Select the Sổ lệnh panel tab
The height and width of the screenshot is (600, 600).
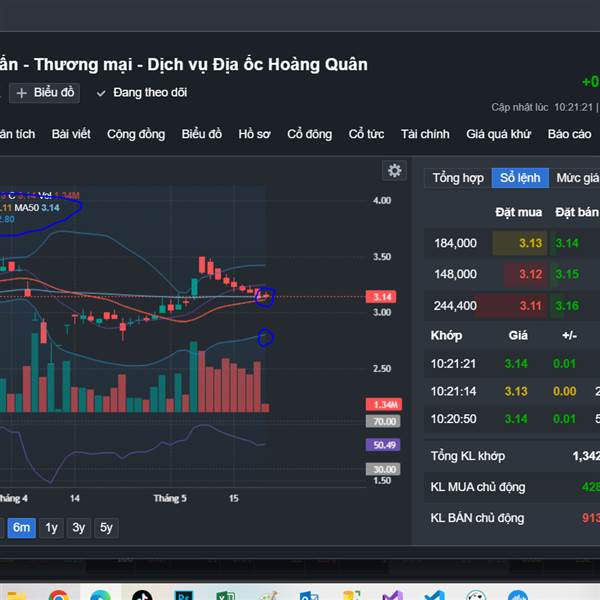point(520,178)
